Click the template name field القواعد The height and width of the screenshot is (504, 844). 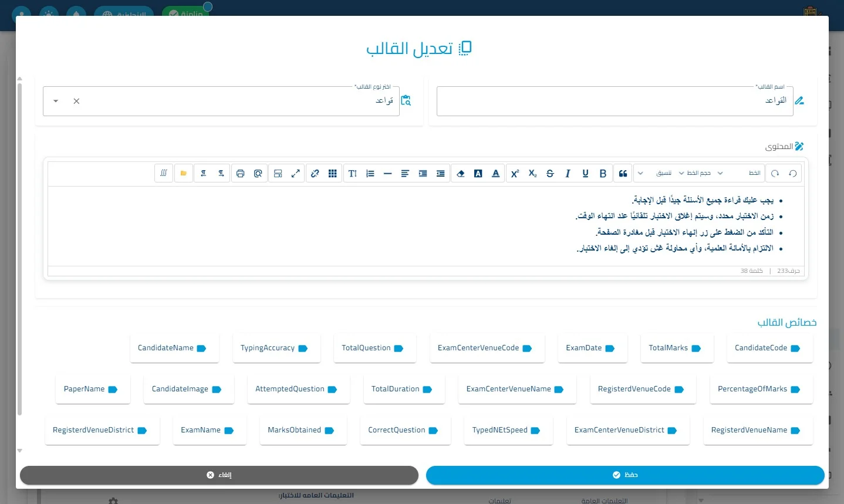point(615,101)
